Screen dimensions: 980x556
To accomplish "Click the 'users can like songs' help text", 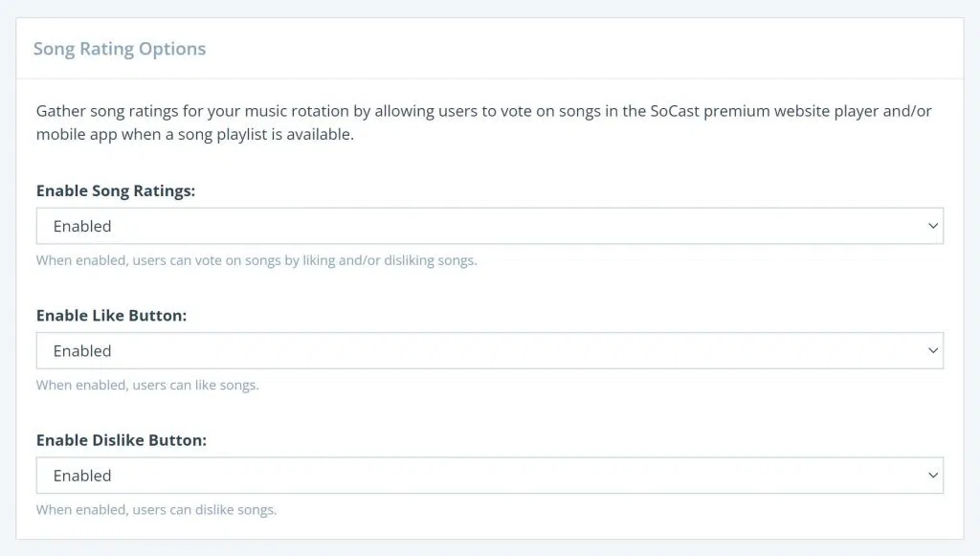I will click(x=147, y=386).
